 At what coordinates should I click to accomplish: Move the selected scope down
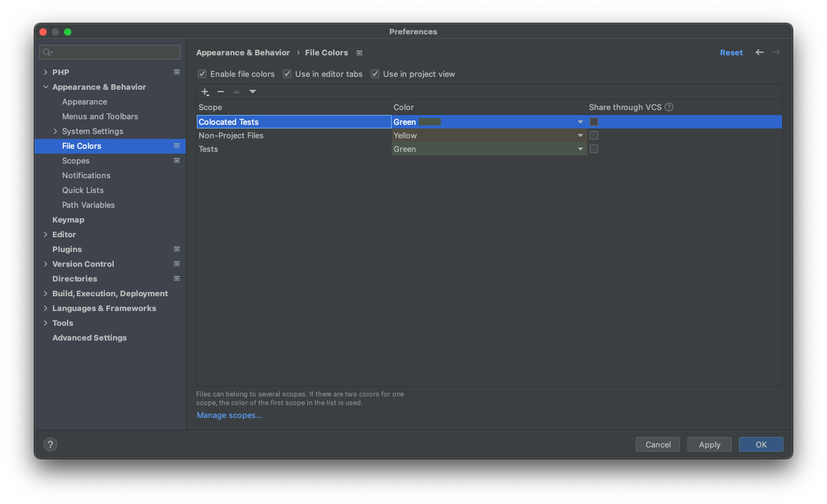coord(252,92)
